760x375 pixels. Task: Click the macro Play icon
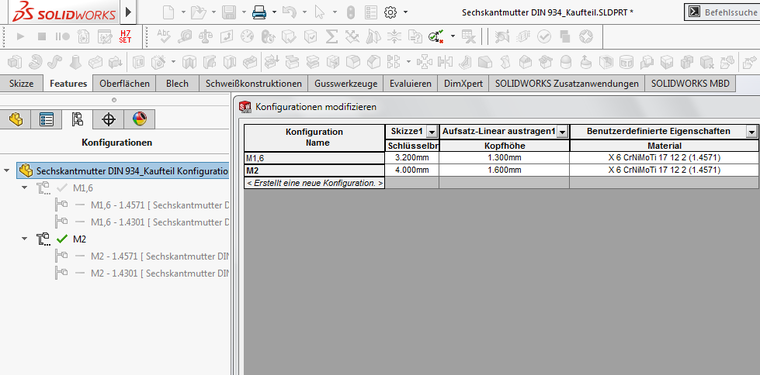pos(20,36)
